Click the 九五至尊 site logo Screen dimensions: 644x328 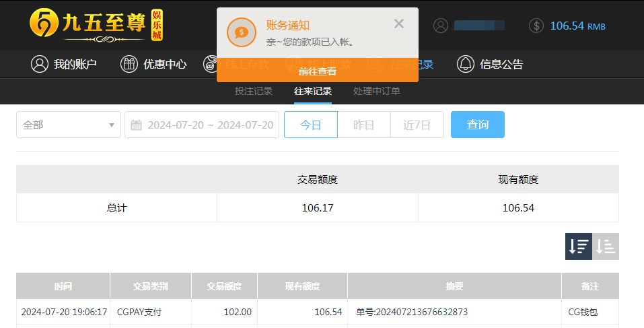pos(96,25)
